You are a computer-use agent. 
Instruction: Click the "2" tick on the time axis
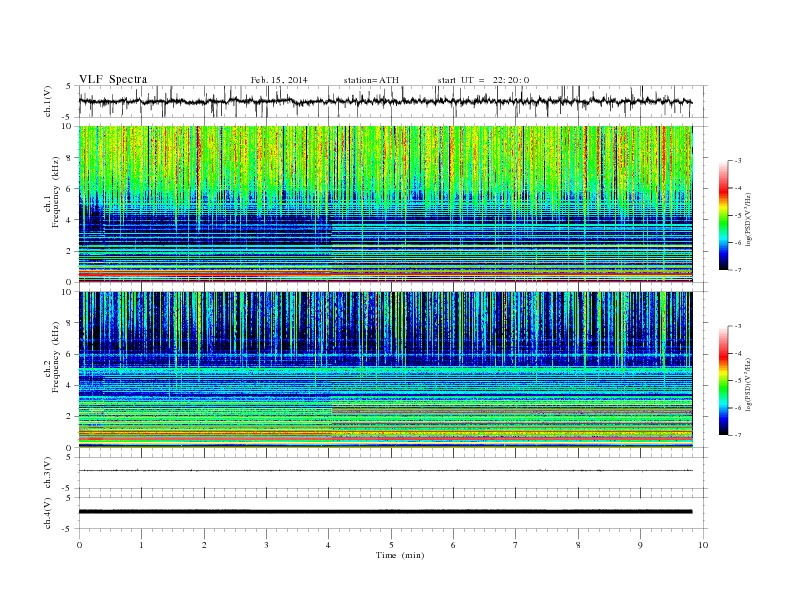click(204, 545)
